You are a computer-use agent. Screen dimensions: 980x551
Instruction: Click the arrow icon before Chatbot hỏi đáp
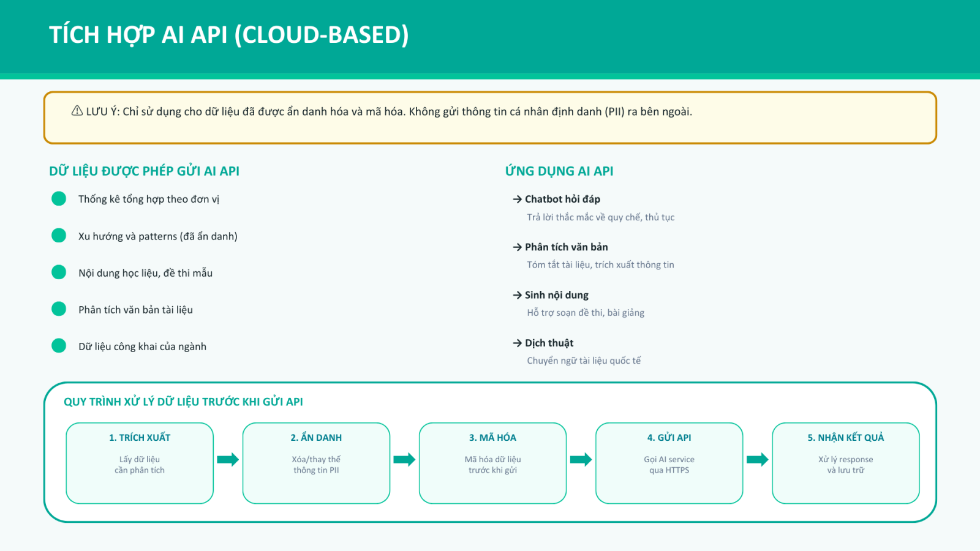(518, 199)
